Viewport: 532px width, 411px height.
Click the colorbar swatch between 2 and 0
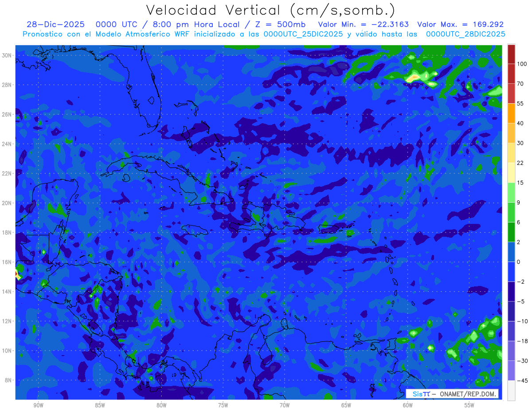point(511,252)
